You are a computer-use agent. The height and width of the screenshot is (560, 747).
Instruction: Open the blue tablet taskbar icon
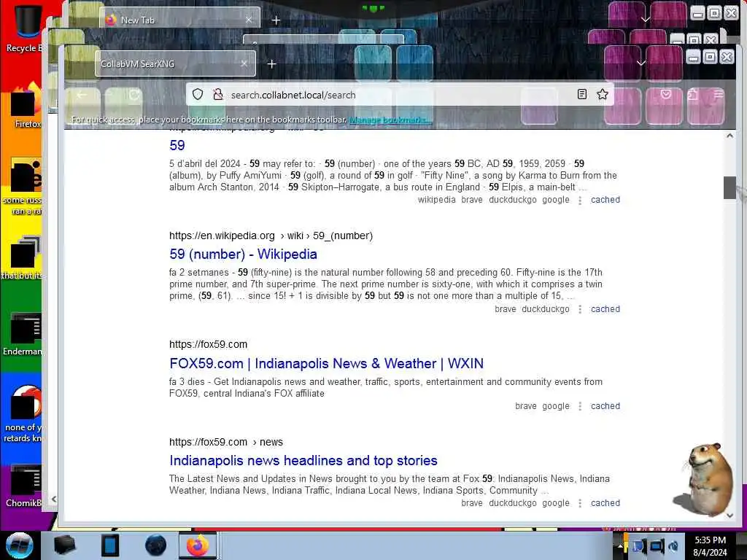110,545
